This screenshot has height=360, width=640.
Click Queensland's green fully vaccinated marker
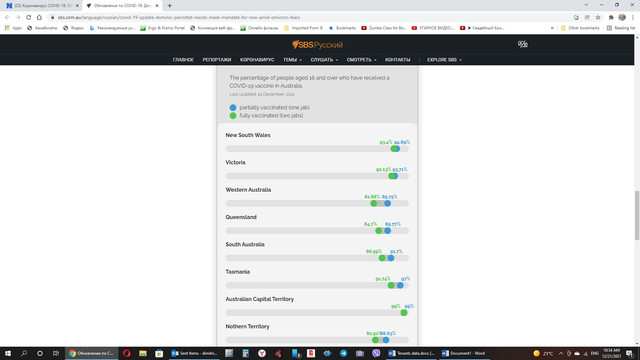(x=379, y=231)
